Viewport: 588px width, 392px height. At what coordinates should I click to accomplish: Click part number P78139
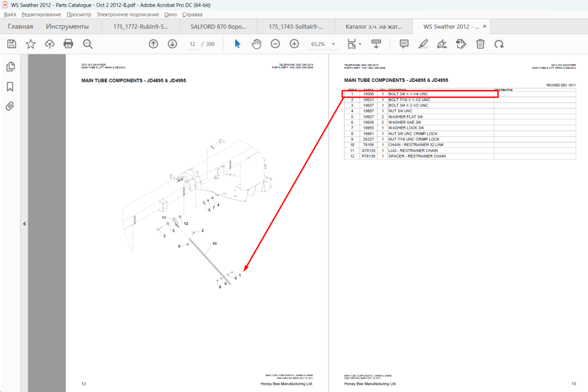(x=368, y=156)
